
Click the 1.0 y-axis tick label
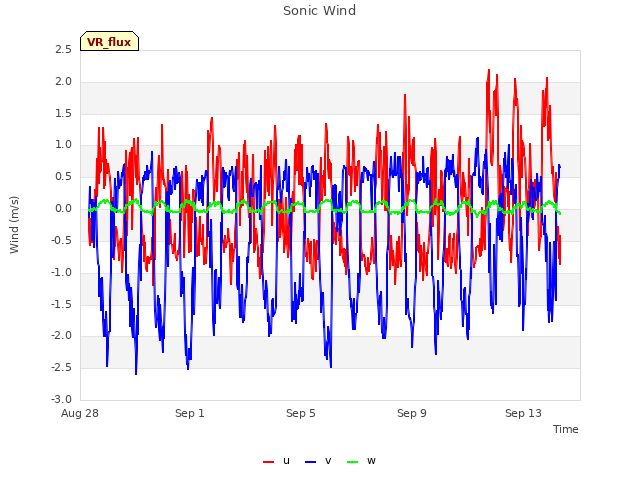[64, 144]
